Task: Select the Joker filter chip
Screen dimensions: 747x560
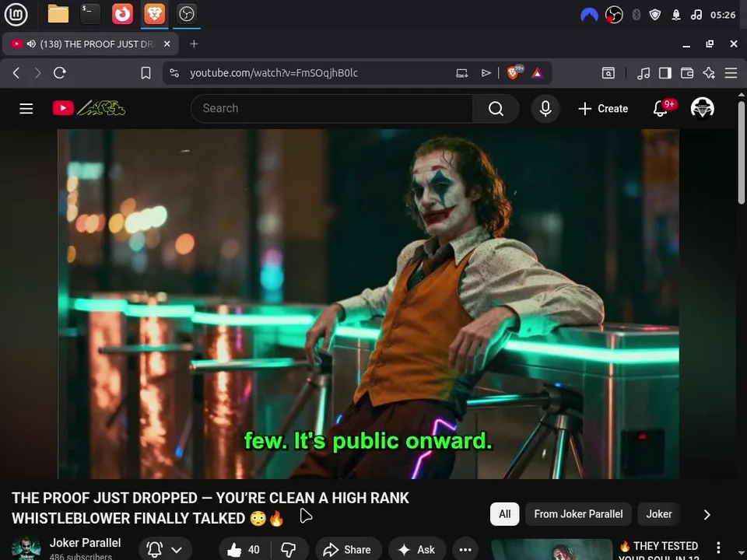Action: (x=659, y=514)
